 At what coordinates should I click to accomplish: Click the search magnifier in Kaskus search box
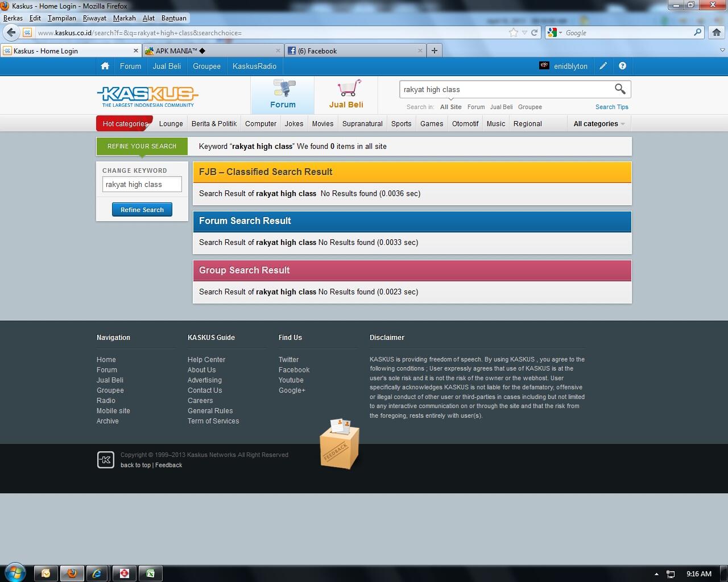[620, 89]
